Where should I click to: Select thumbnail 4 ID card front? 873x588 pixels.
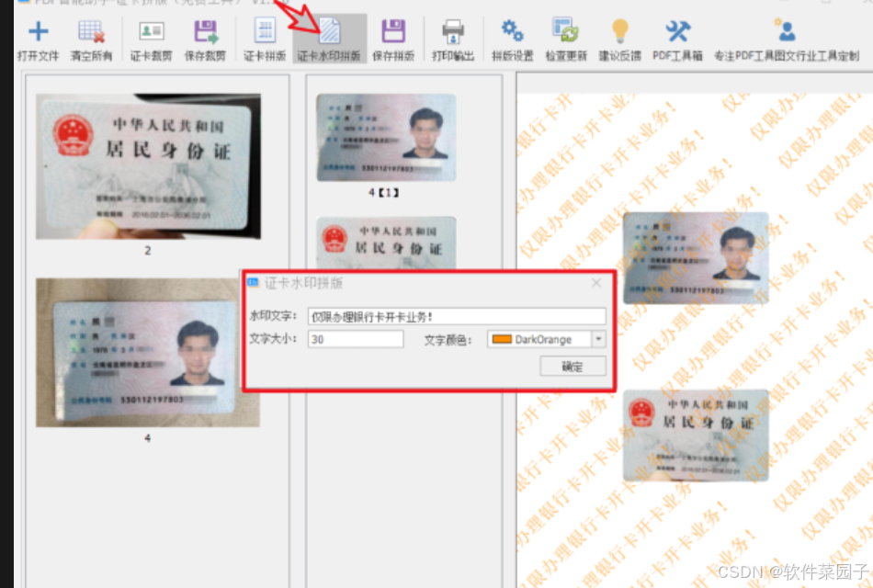(x=148, y=353)
